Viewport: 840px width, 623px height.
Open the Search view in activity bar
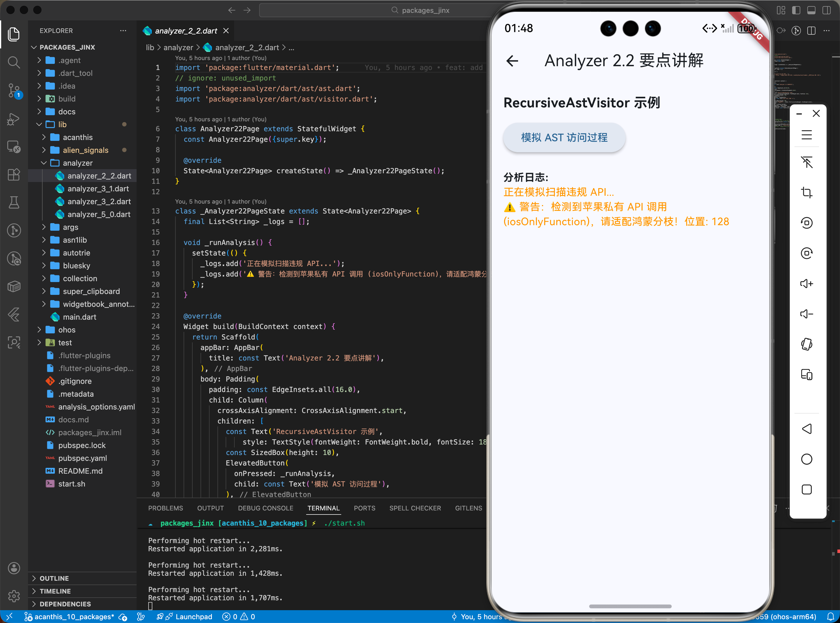click(14, 62)
